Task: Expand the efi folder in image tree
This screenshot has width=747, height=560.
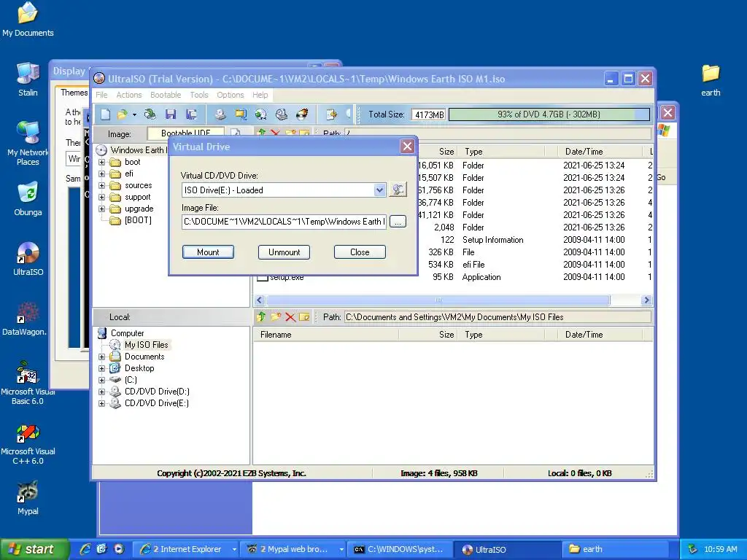Action: point(101,174)
